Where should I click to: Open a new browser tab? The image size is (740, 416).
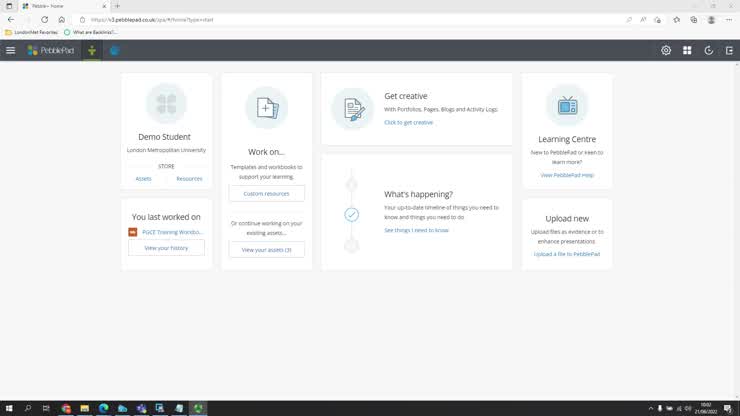coord(117,6)
